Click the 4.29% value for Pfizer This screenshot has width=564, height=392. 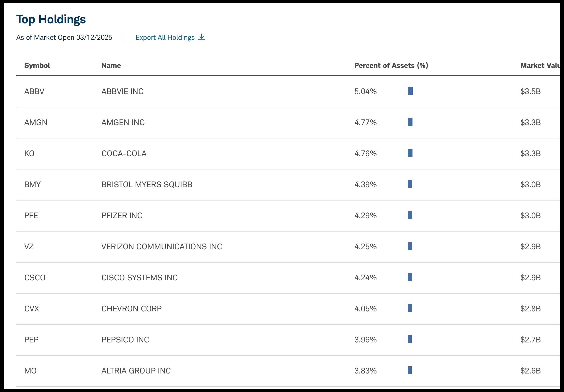click(365, 216)
